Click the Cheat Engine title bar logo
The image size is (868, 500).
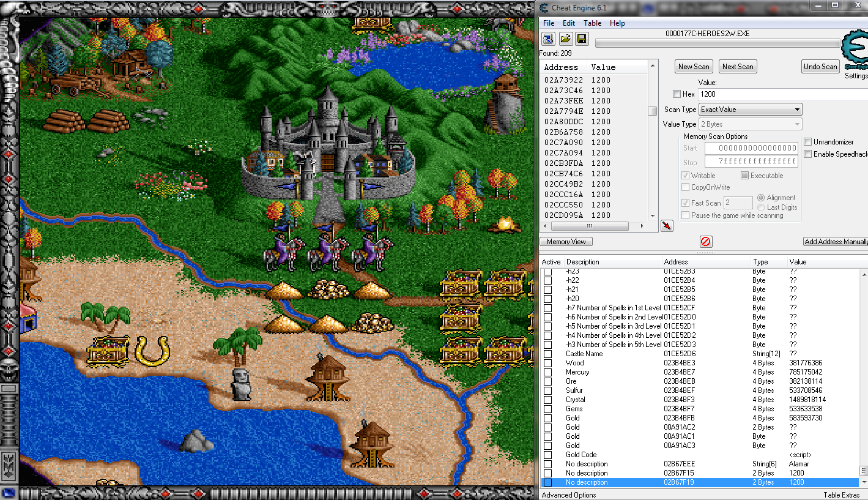pyautogui.click(x=543, y=7)
